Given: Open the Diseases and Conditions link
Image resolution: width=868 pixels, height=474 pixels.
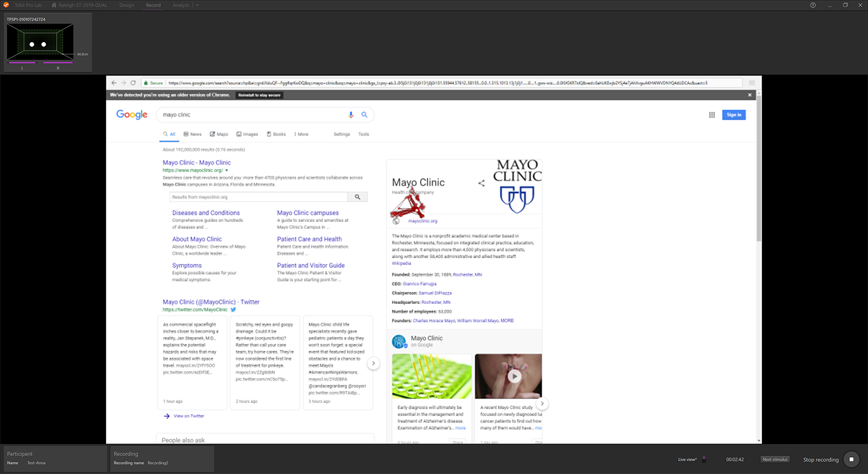Looking at the screenshot, I should point(206,213).
